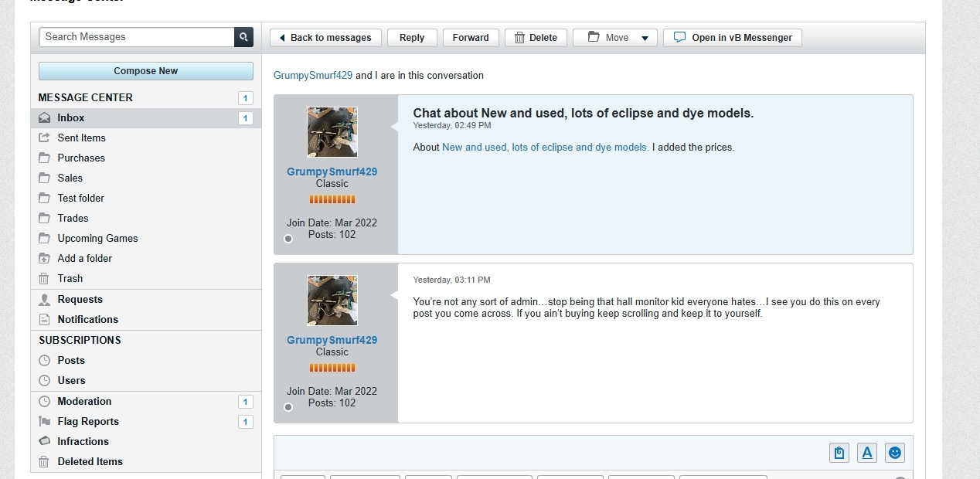The width and height of the screenshot is (980, 479).
Task: Click Add a folder
Action: click(x=84, y=258)
